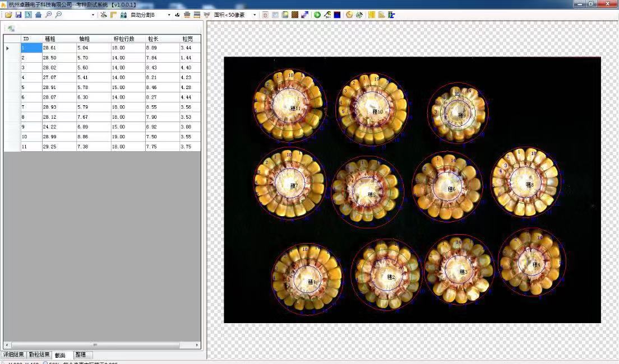619x364 pixels.
Task: Click the 籽粒行数 column header
Action: (x=124, y=39)
